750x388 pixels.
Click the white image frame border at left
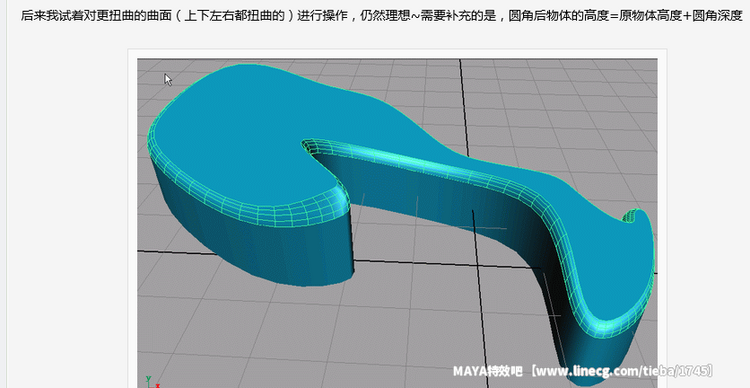[132, 218]
